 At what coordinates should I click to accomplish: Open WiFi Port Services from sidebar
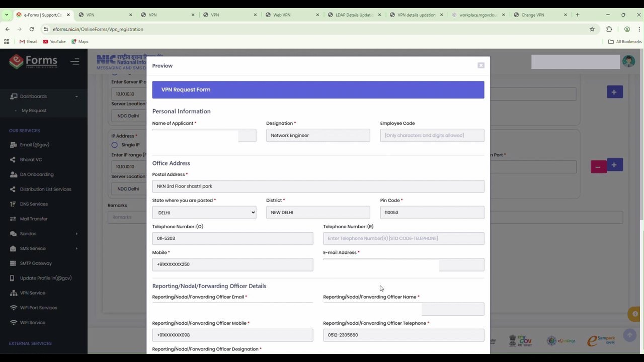[14, 307]
